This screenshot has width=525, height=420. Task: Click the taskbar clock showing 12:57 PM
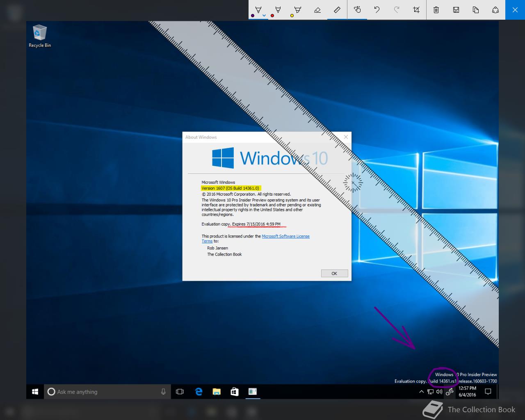467,392
